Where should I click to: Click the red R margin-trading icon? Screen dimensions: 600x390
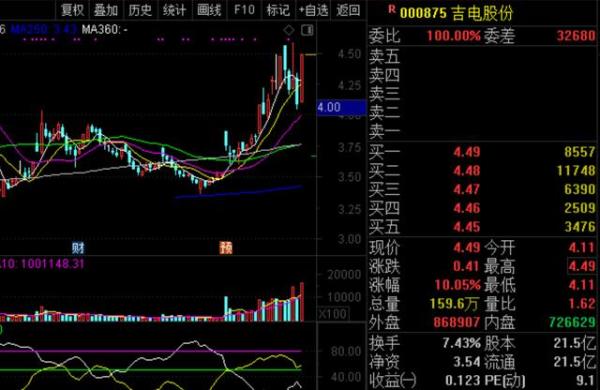pos(391,10)
